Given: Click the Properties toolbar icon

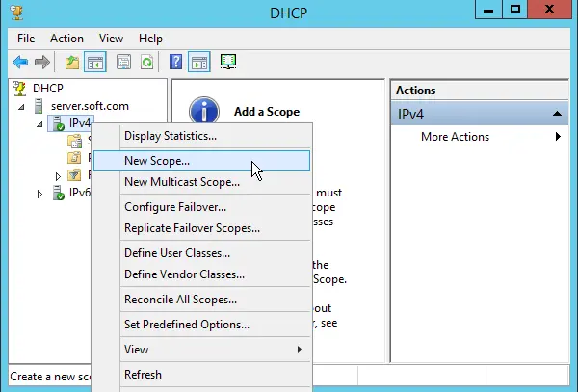Looking at the screenshot, I should coord(123,63).
